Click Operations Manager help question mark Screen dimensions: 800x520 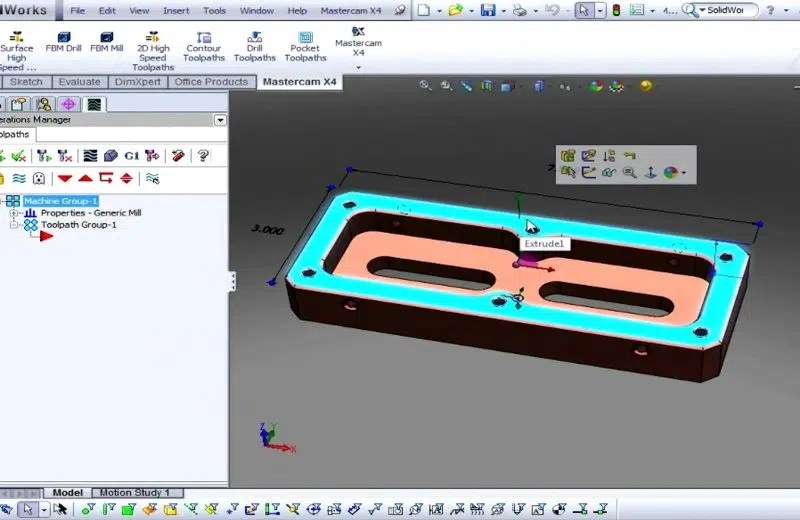pyautogui.click(x=203, y=156)
